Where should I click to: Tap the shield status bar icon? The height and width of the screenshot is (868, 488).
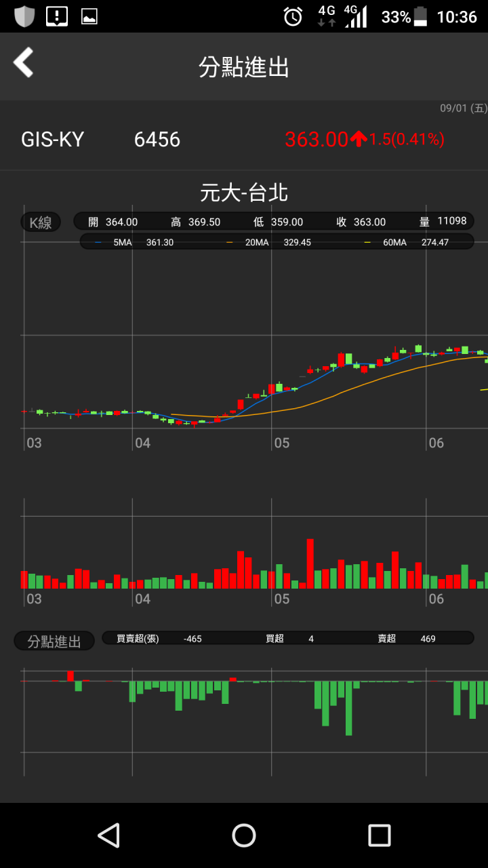[x=24, y=16]
